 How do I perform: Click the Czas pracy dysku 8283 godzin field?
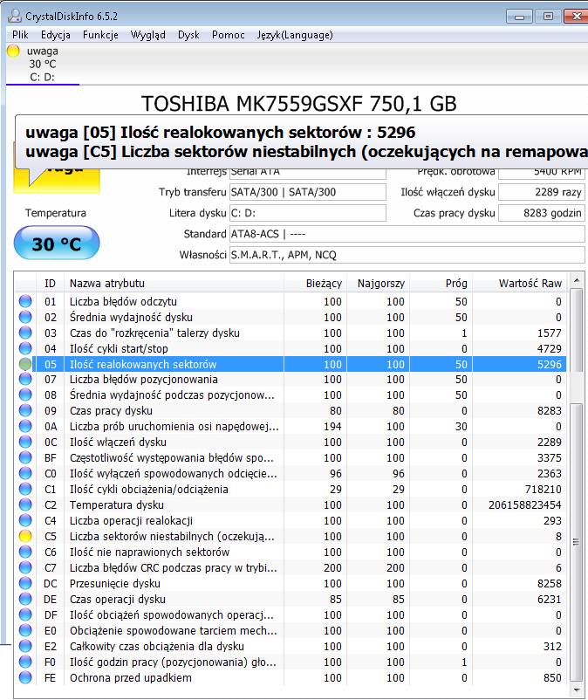[x=542, y=213]
